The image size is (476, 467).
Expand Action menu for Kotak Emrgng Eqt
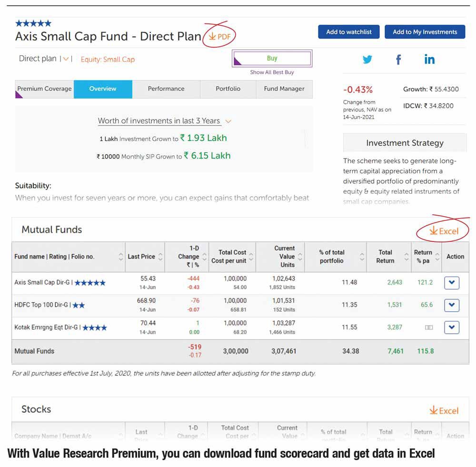coord(451,328)
